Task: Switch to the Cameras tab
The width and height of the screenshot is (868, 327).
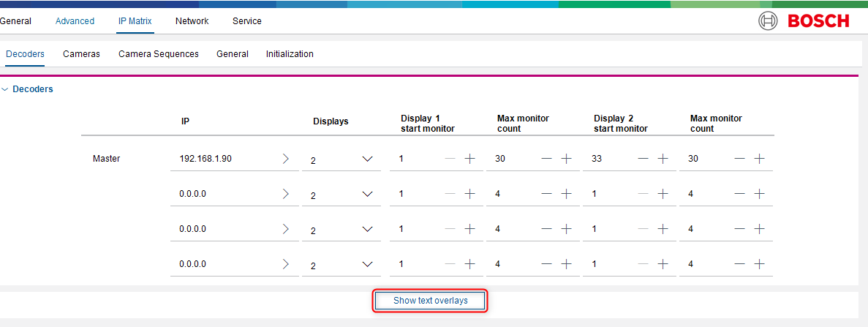Action: pyautogui.click(x=81, y=54)
